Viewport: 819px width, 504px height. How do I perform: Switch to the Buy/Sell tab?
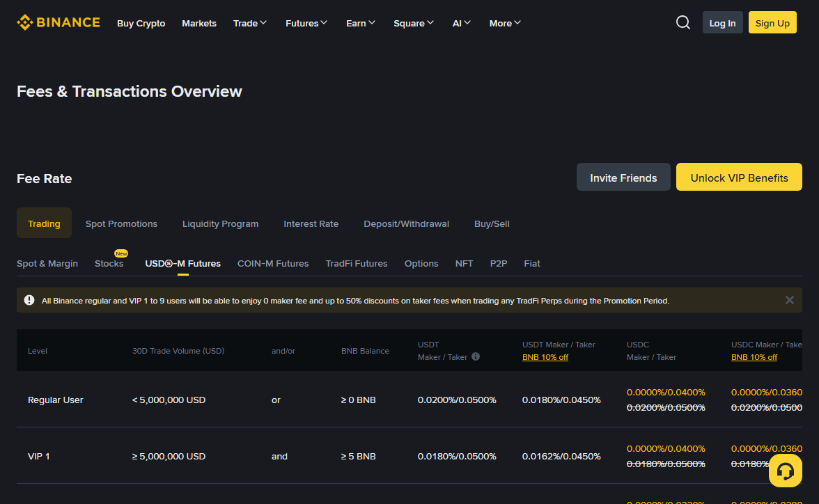click(492, 223)
